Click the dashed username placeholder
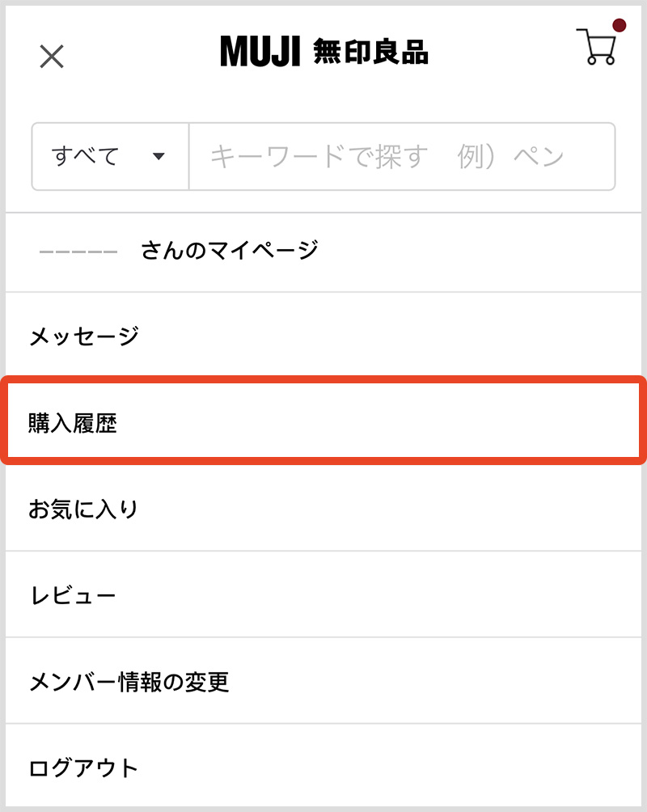Image resolution: width=647 pixels, height=812 pixels. click(x=78, y=252)
